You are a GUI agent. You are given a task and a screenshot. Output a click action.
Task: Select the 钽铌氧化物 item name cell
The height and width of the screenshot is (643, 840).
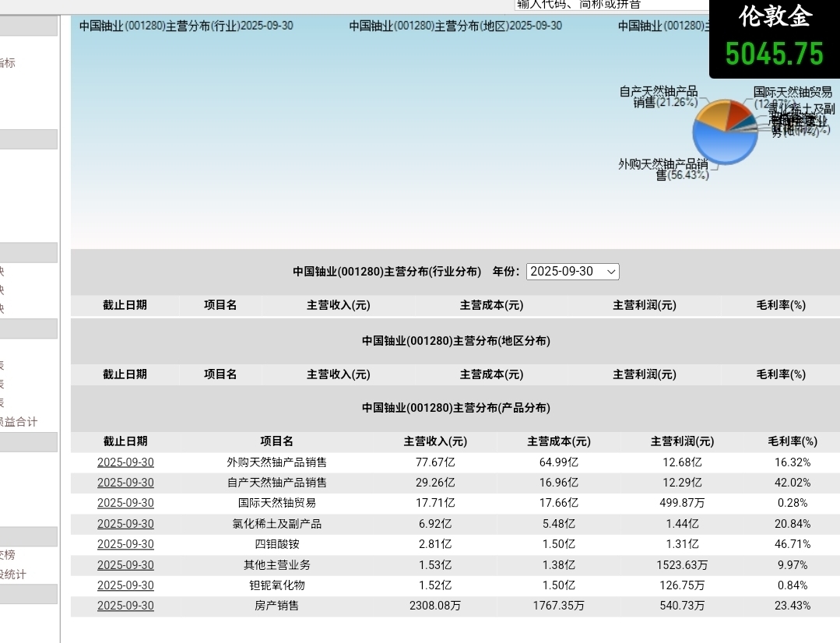click(276, 585)
